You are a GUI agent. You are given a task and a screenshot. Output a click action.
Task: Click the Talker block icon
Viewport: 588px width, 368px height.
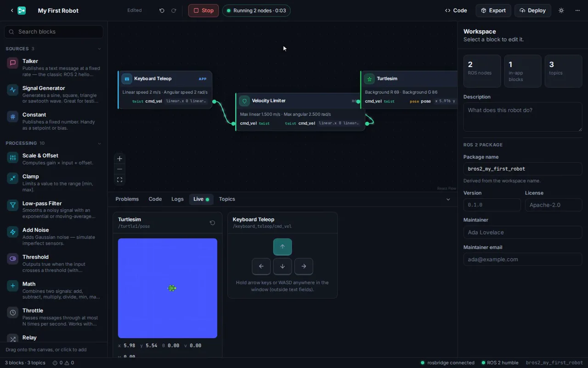pyautogui.click(x=13, y=63)
